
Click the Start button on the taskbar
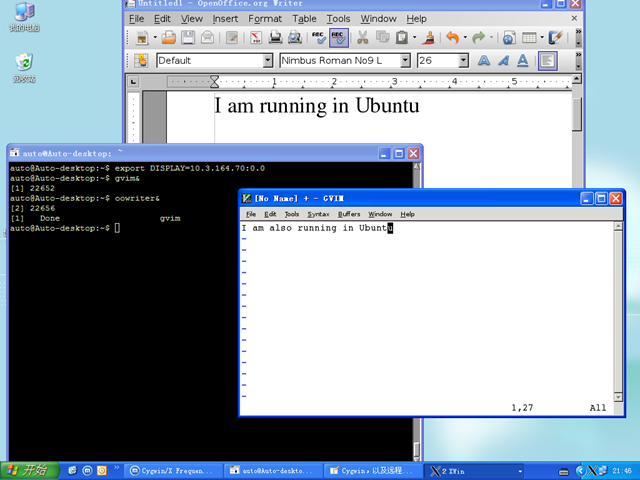(29, 471)
